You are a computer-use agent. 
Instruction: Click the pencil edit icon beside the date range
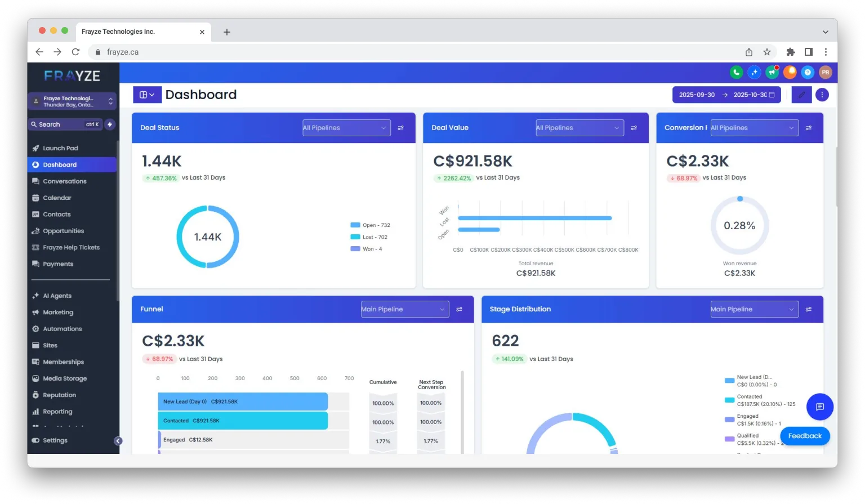click(800, 95)
